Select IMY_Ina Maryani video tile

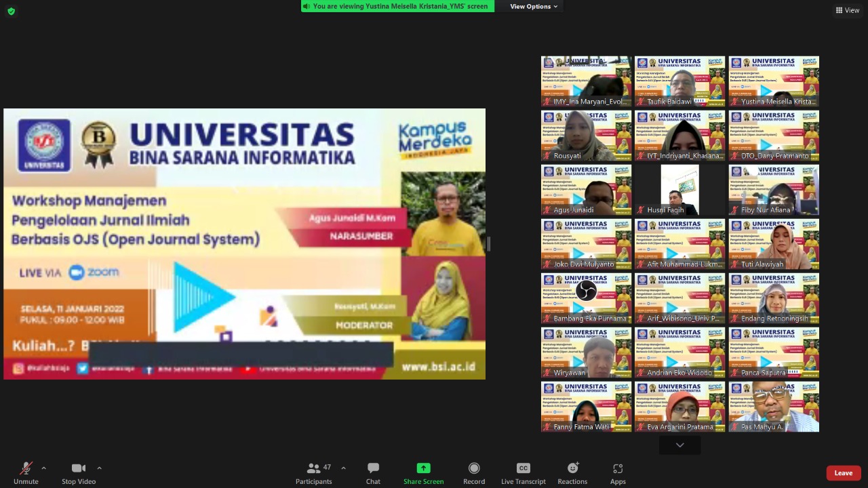[x=586, y=81]
